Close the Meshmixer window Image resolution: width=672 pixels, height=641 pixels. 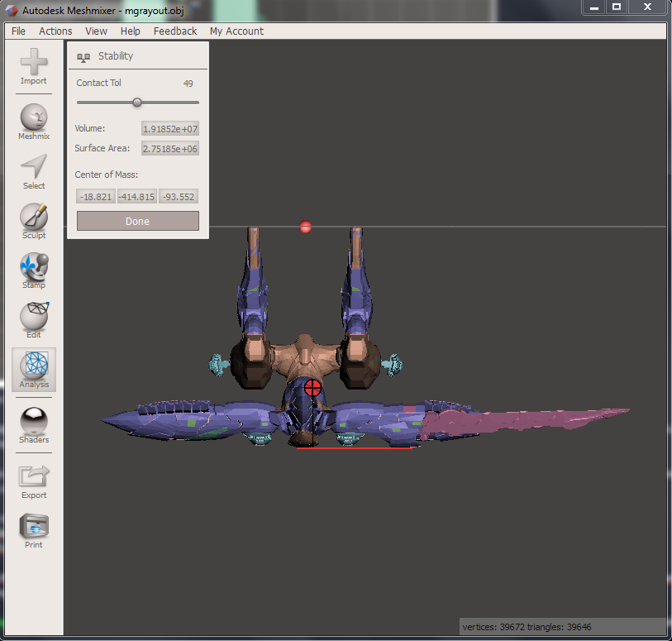(647, 7)
